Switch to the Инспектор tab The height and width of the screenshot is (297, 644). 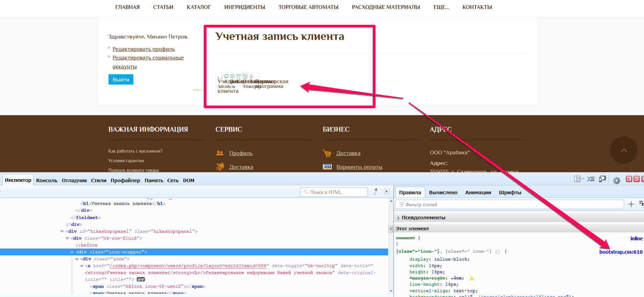tap(18, 180)
